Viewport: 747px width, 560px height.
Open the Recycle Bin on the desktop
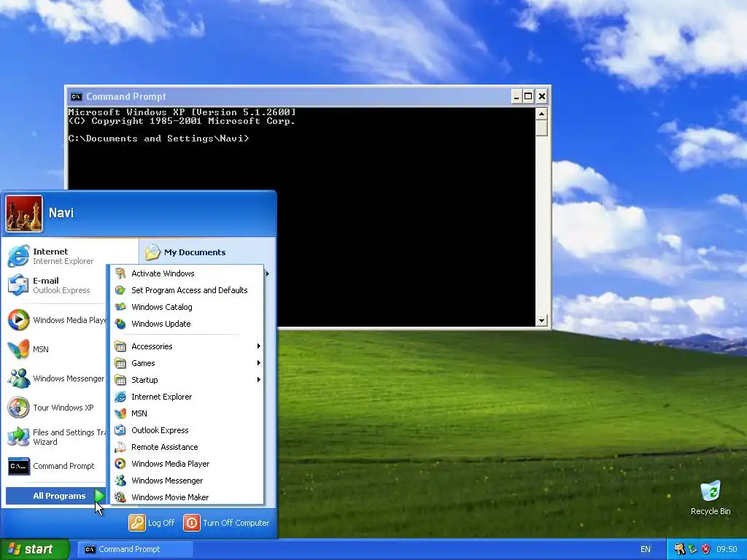coord(711,497)
